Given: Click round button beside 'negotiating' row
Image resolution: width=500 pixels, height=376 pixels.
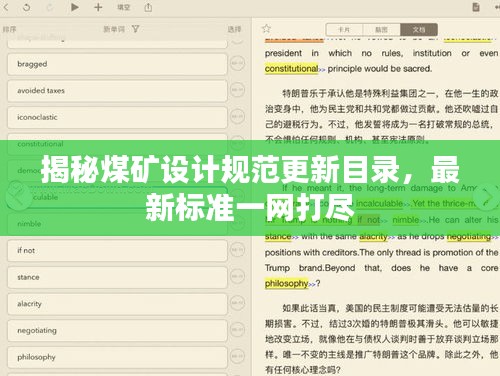Looking at the screenshot, I should [237, 330].
